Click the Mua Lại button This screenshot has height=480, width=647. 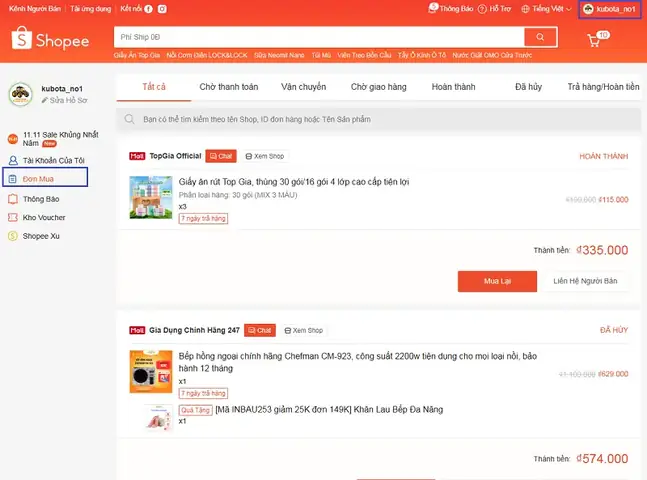pyautogui.click(x=497, y=281)
